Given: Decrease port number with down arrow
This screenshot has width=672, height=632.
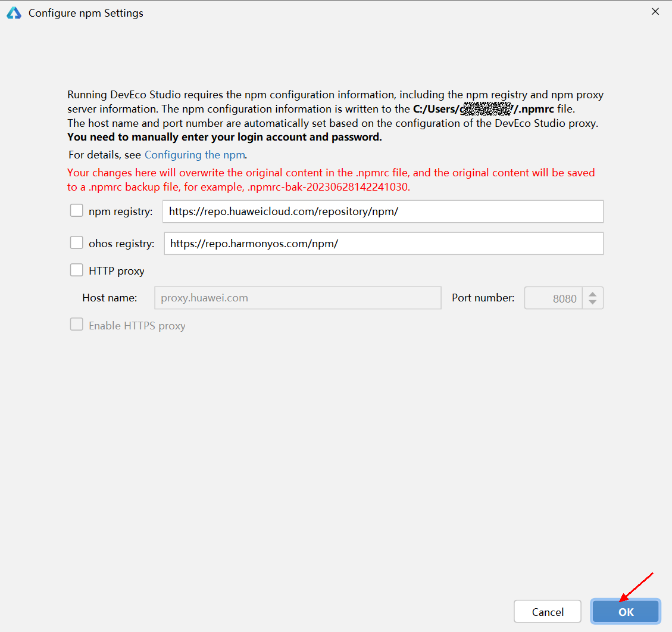Looking at the screenshot, I should click(593, 302).
